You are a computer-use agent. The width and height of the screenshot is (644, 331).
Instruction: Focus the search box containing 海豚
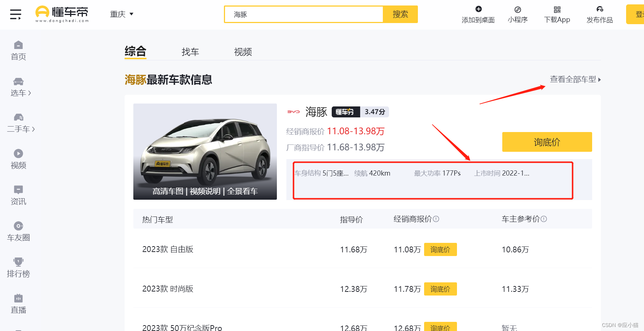tap(304, 14)
